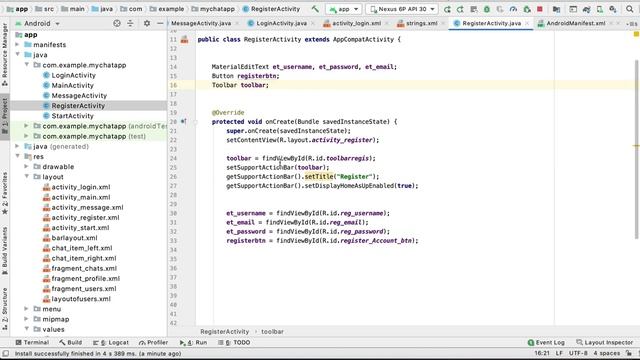Click the Search Everywhere magnifier icon
Screen dimensions: 640x360
coord(630,9)
